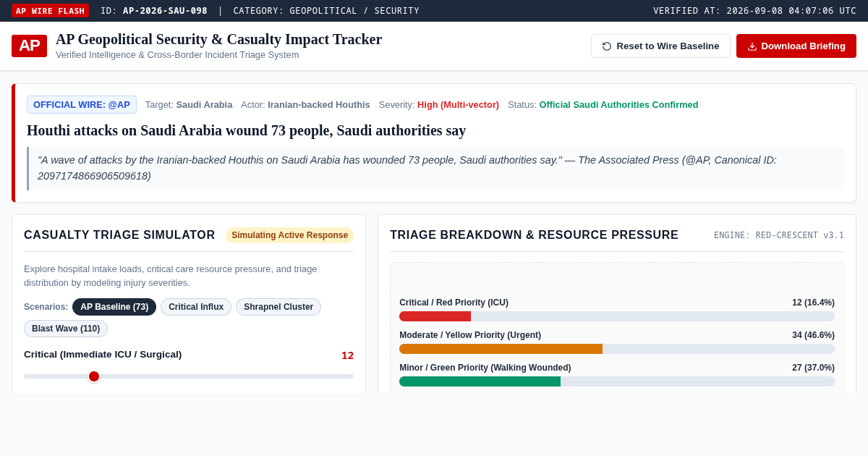Reset simulator to Wire Baseline
The width and height of the screenshot is (868, 456).
[x=660, y=46]
